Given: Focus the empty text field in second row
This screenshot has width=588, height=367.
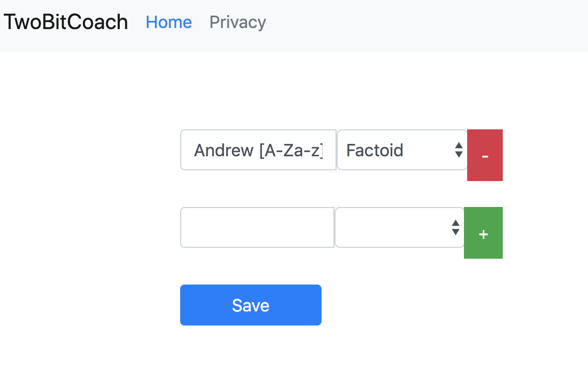Looking at the screenshot, I should click(257, 227).
